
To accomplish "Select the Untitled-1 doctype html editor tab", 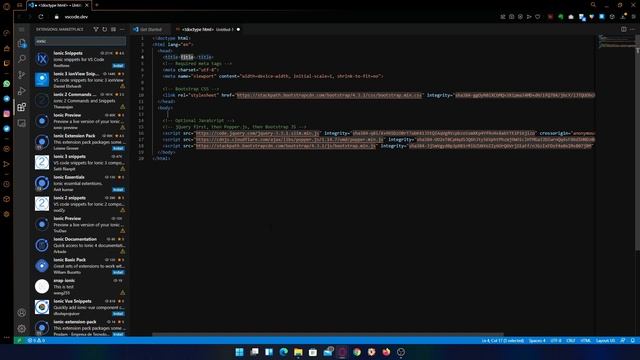I will tap(207, 29).
